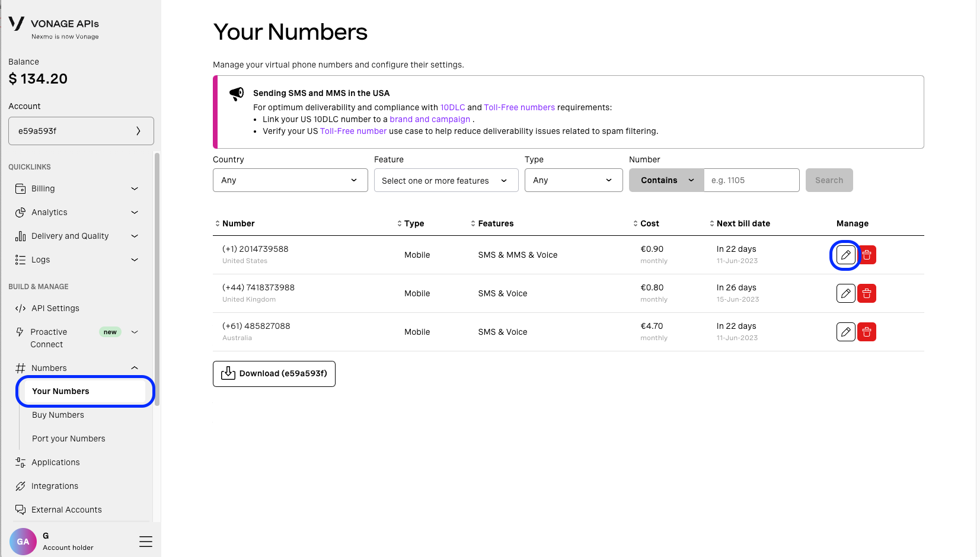Sort the table by Number column
The image size is (980, 557).
235,223
